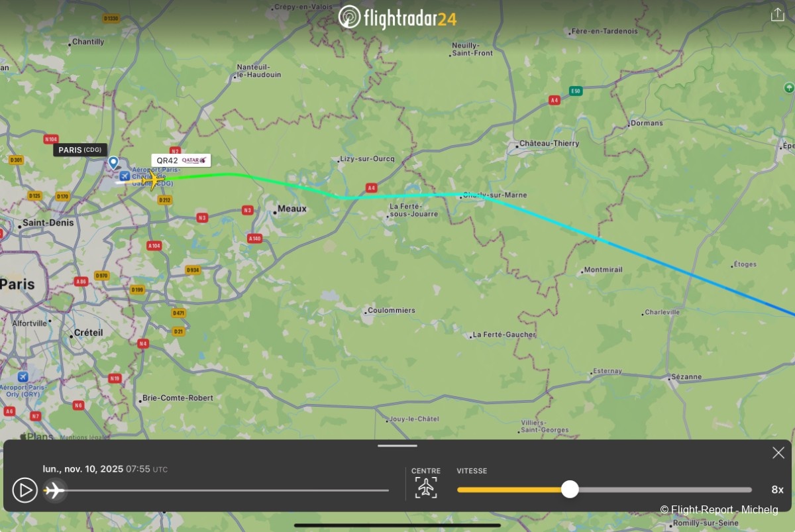Close the playback panel with the X
Viewport: 795px width, 532px height.
tap(778, 452)
